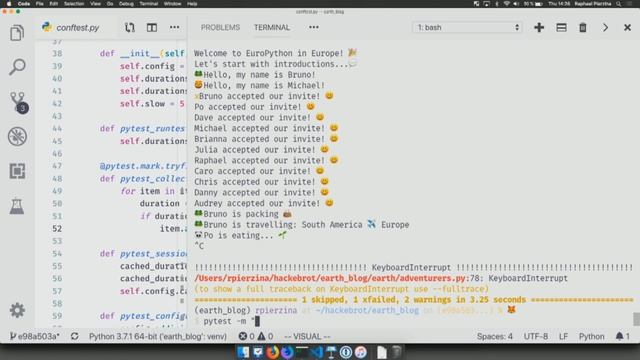Click the 'def pytest_collec' line in the editor
Image resolution: width=640 pixels, height=360 pixels.
point(142,179)
